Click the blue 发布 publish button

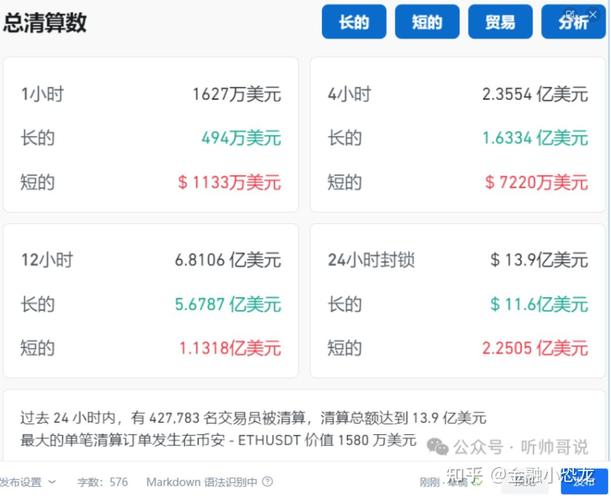point(585,481)
